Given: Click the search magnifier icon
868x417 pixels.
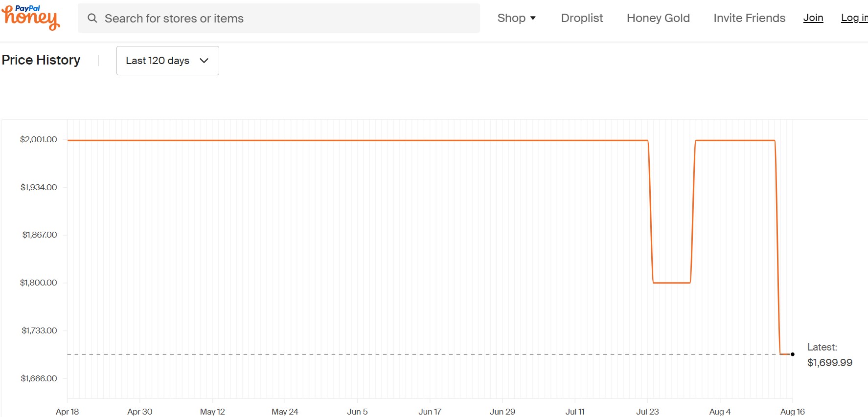Looking at the screenshot, I should [92, 18].
